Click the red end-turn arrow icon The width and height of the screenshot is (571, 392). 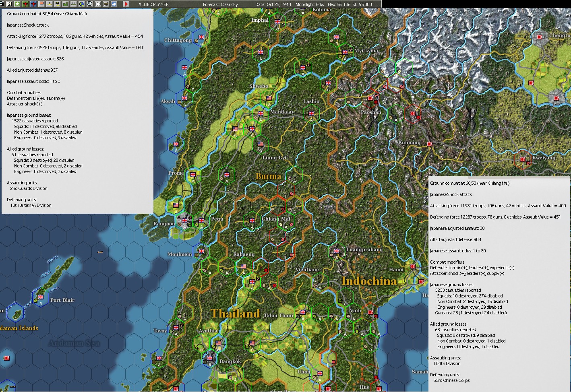[126, 4]
